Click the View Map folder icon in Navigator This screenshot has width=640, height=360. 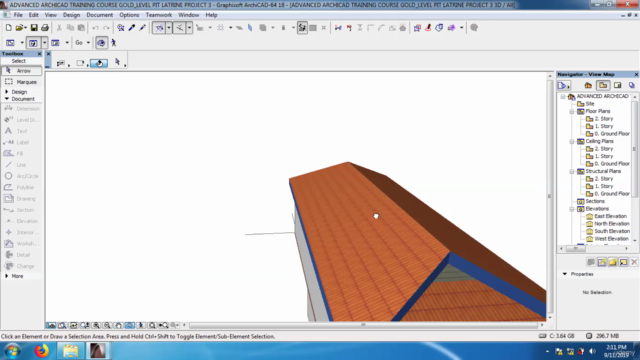click(603, 85)
